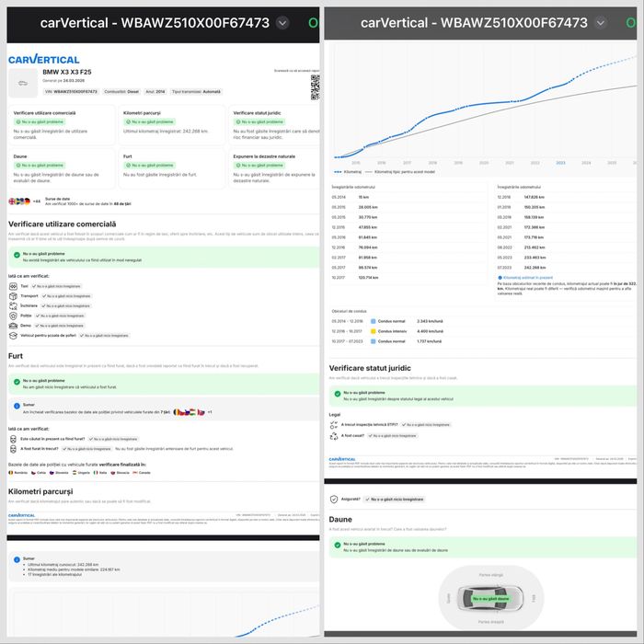Click the Kilometraj legend marker under chart
Screen dimensions: 644x644
(338, 172)
